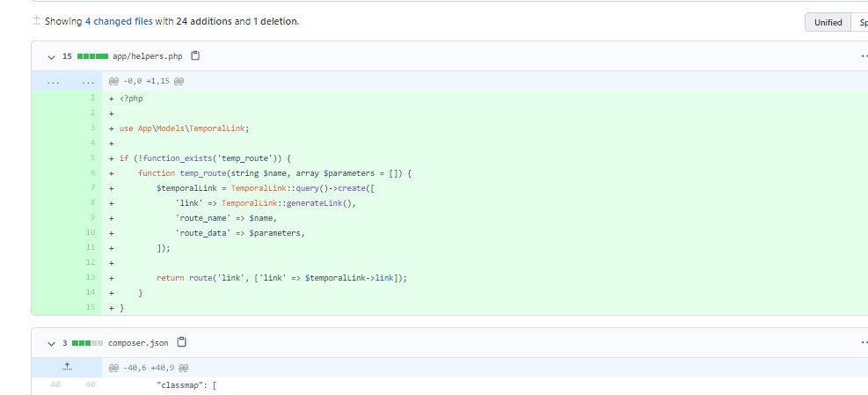
Task: Click the function temp_route definition line
Action: 275,172
